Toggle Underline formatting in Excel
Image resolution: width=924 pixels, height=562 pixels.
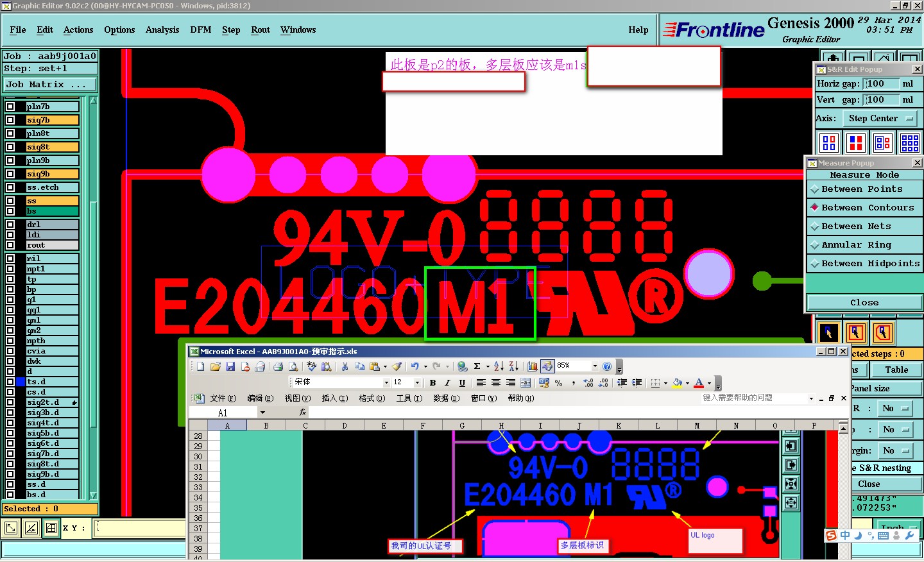click(462, 383)
